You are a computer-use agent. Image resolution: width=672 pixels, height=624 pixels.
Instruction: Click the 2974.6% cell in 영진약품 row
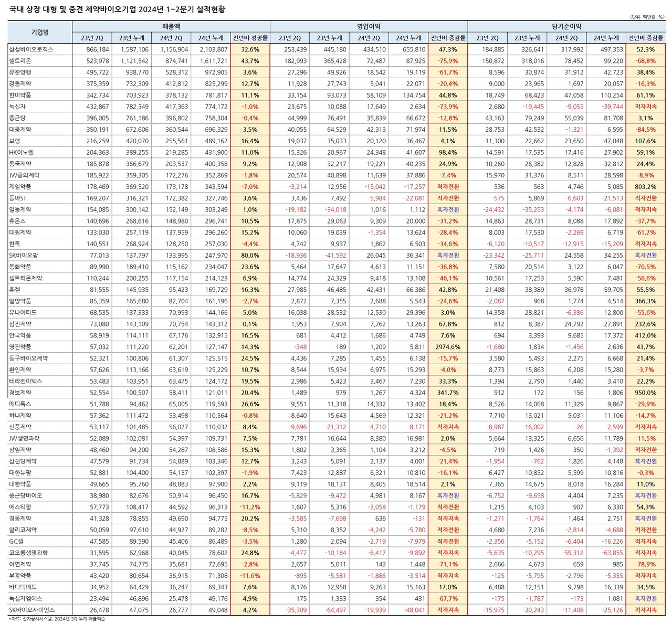(447, 347)
